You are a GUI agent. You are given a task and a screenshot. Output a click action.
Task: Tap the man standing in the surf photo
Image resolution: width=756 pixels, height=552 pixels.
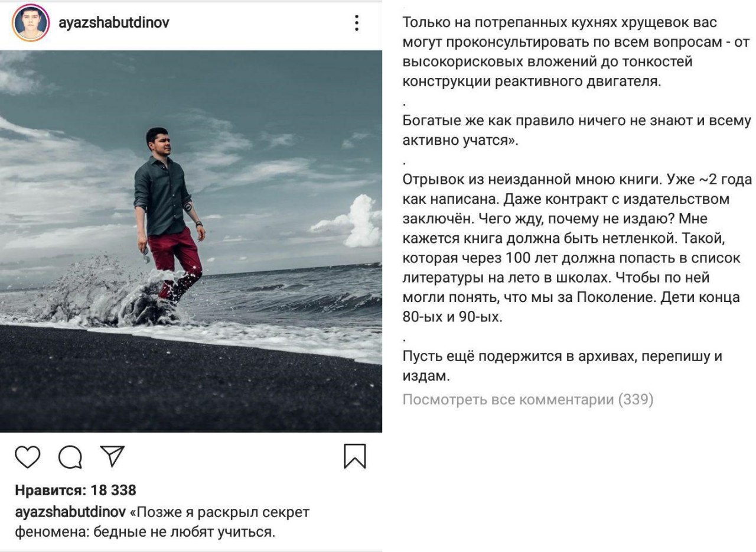[x=169, y=213]
